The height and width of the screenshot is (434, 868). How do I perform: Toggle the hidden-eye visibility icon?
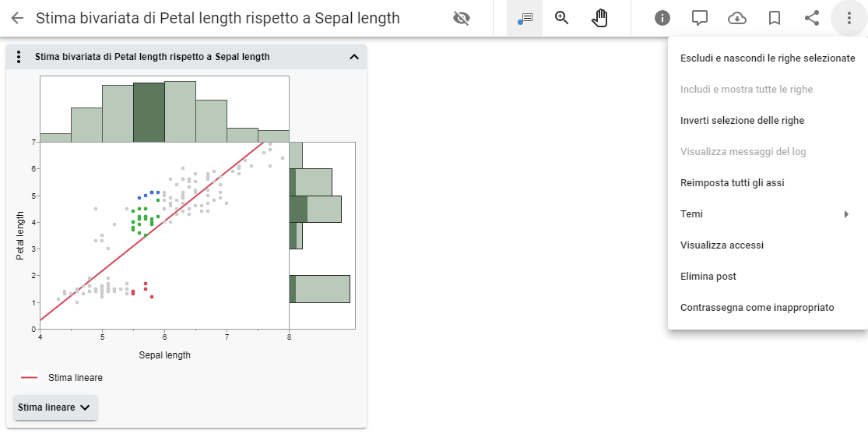462,18
